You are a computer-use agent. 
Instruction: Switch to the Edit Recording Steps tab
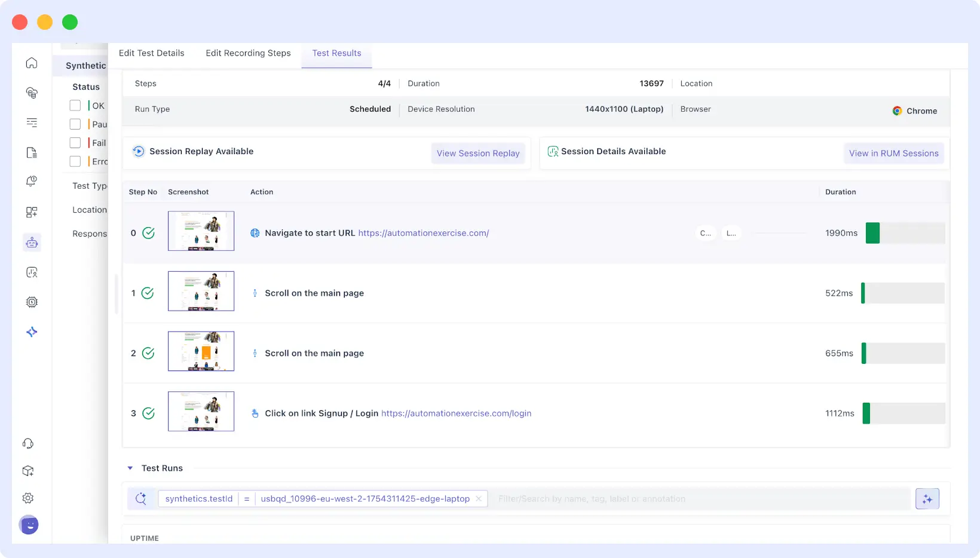tap(248, 53)
